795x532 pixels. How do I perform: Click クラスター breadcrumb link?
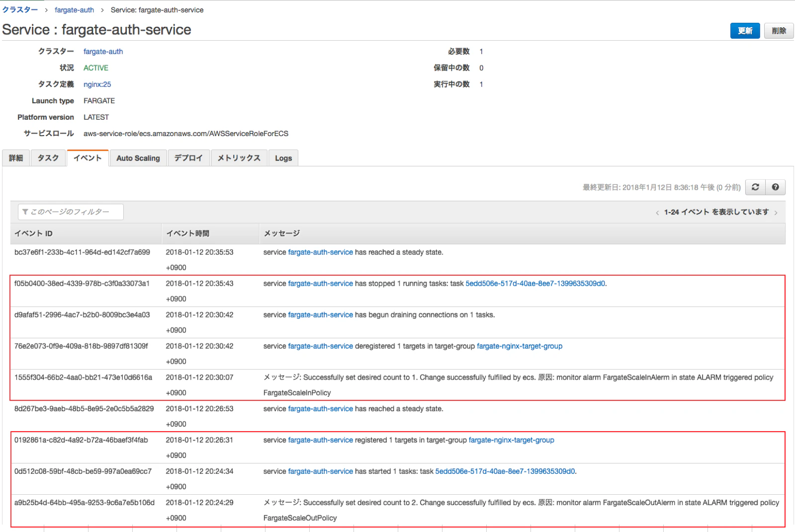[20, 10]
